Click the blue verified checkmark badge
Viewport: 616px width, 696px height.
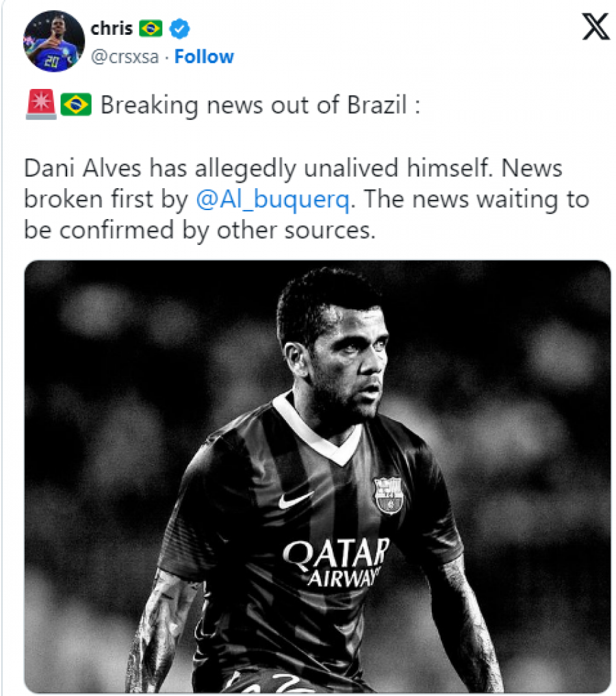(x=180, y=29)
